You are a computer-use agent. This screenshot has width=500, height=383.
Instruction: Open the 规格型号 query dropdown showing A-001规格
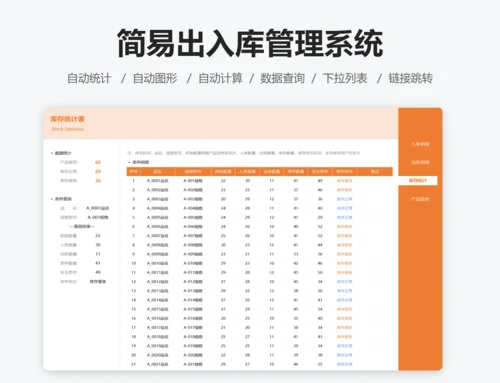98,217
